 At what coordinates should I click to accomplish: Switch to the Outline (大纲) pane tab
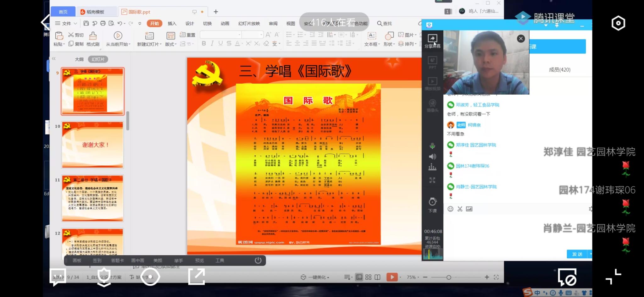(x=79, y=59)
